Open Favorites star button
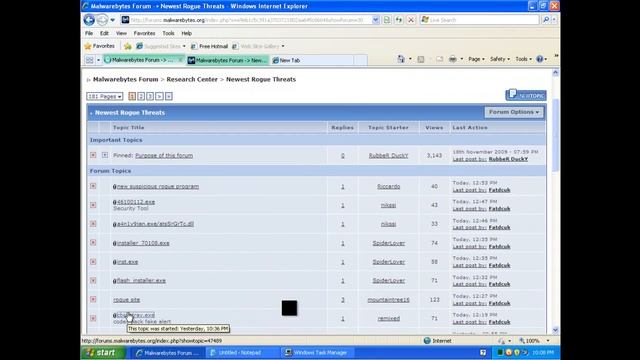 coord(100,46)
